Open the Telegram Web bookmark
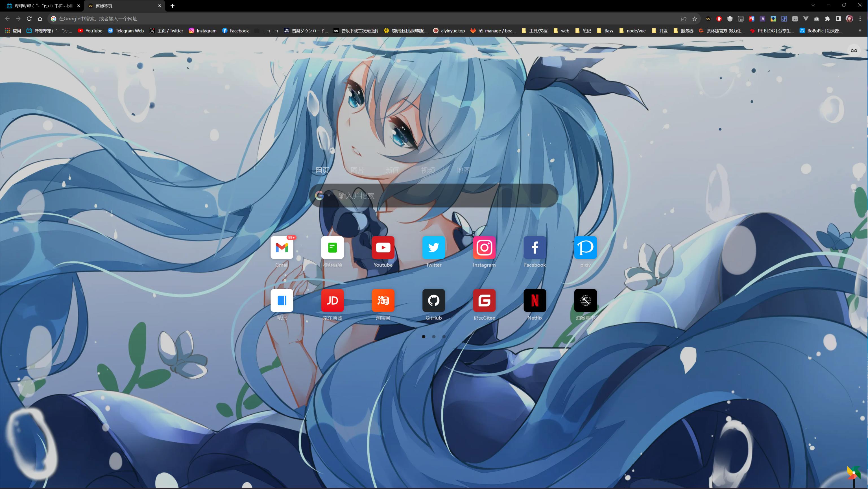The width and height of the screenshot is (868, 489). (126, 31)
